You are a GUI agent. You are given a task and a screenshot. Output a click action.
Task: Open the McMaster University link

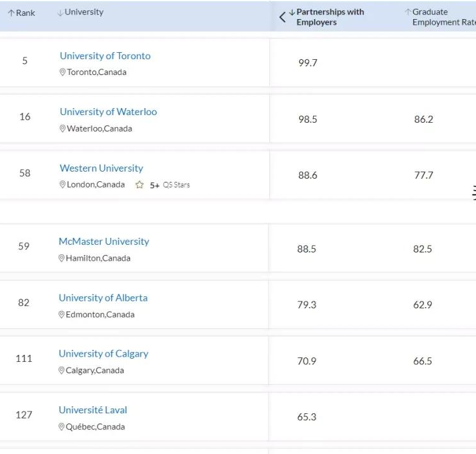click(104, 242)
